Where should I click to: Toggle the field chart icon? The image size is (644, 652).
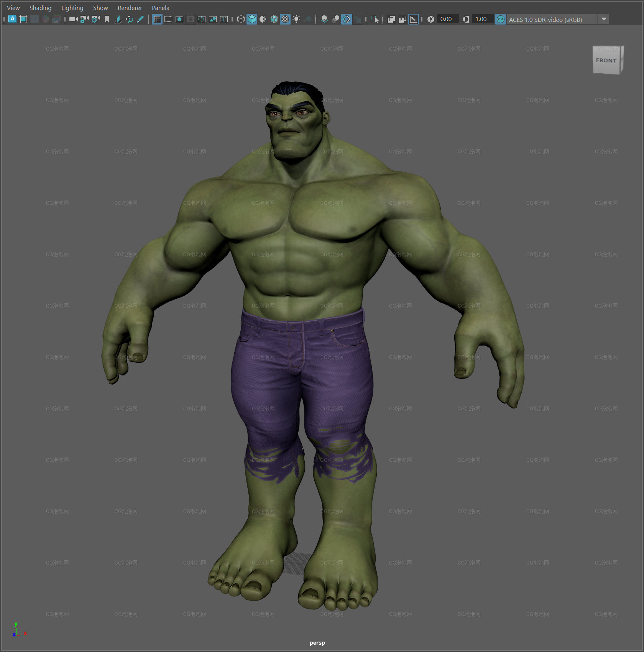coord(202,19)
